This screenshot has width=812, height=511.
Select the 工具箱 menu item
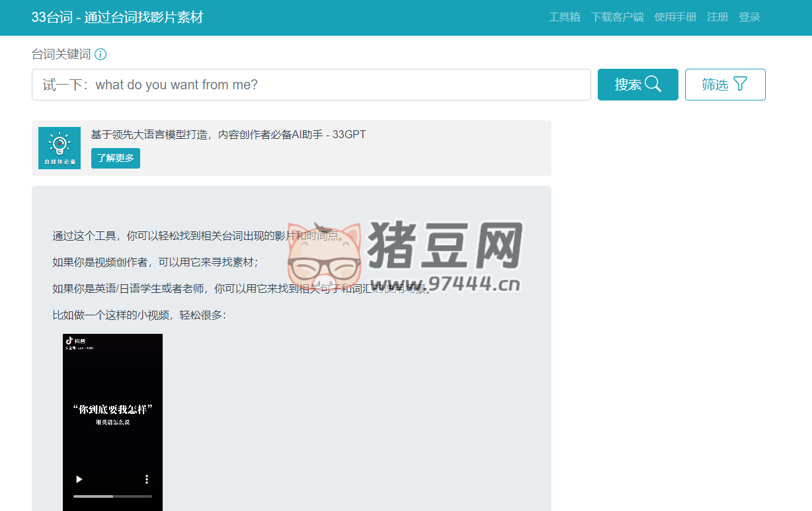point(564,17)
